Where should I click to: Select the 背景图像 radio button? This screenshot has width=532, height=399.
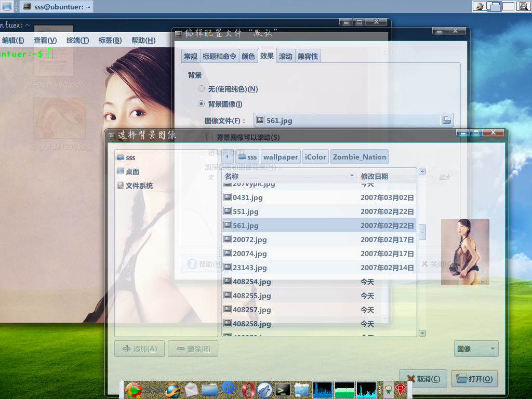click(201, 104)
